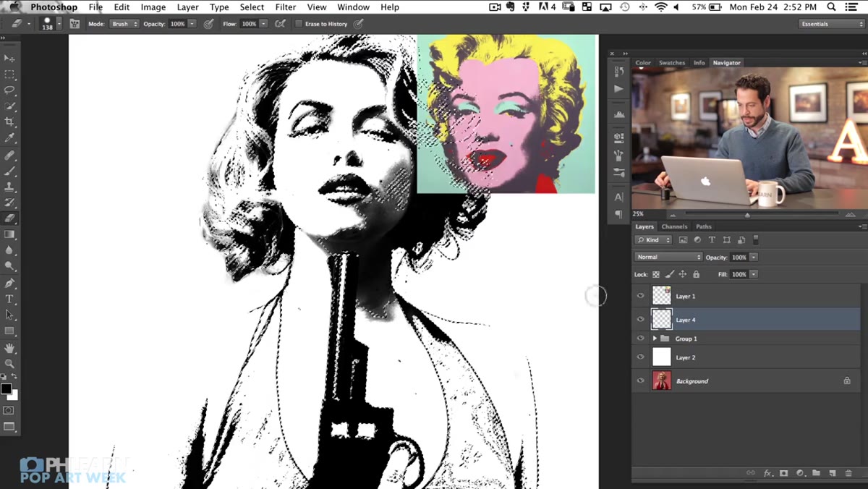Select the Pen tool
The height and width of the screenshot is (489, 868).
(x=9, y=284)
